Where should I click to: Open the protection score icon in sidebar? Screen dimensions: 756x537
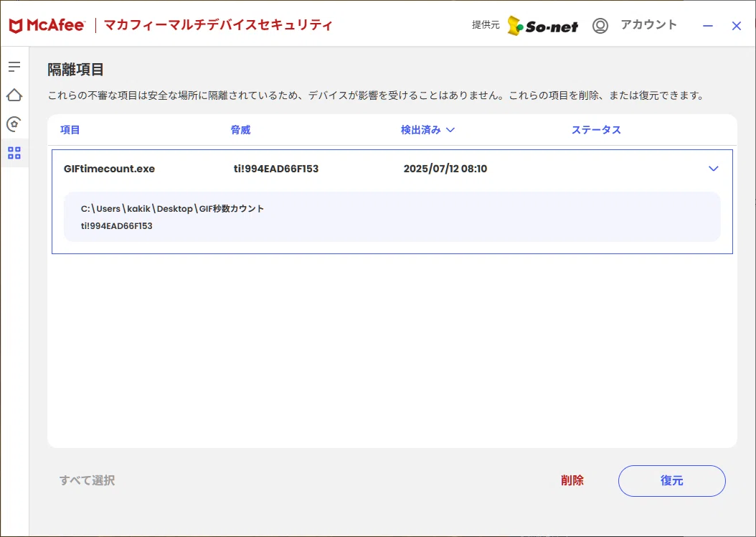pyautogui.click(x=14, y=124)
